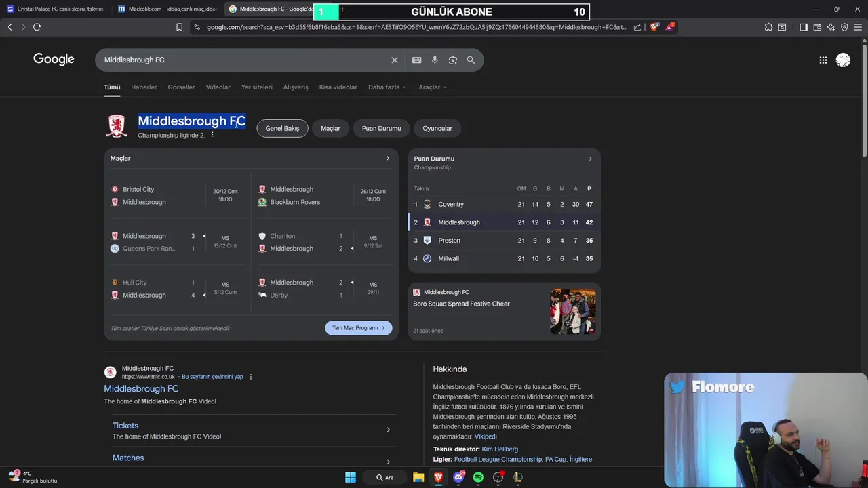Open the Brave Wallet icon
The width and height of the screenshot is (868, 488).
pos(817,27)
